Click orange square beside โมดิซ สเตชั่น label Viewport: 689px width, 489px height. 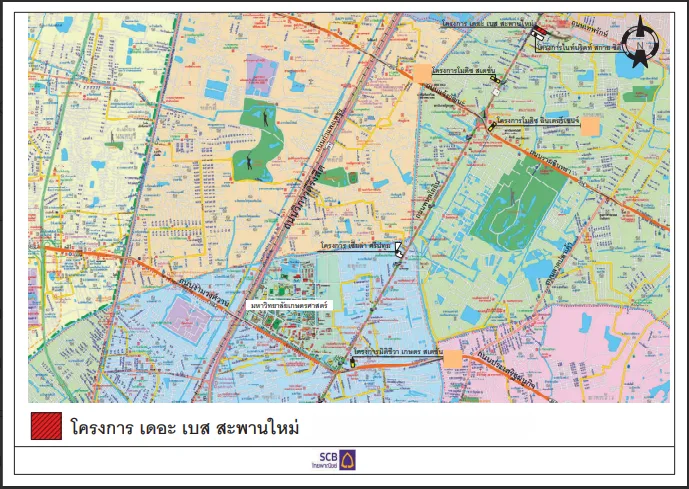[422, 74]
